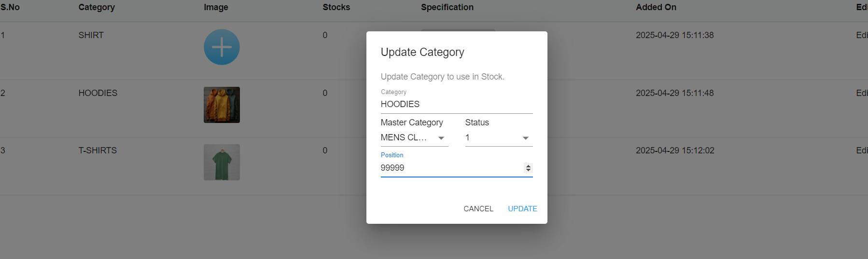Screen dimensions: 868x259
Task: Open the Edit link in the SHIRT row
Action: point(861,35)
